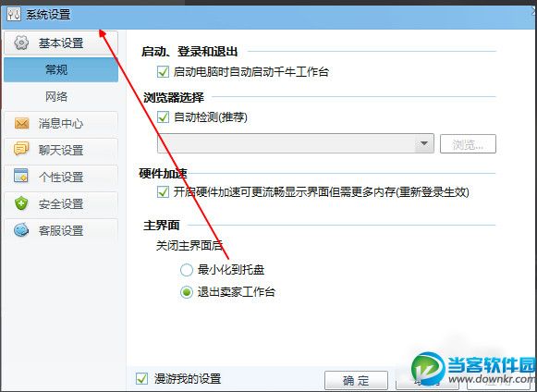Click the 确定 button
The height and width of the screenshot is (392, 537).
click(x=356, y=380)
